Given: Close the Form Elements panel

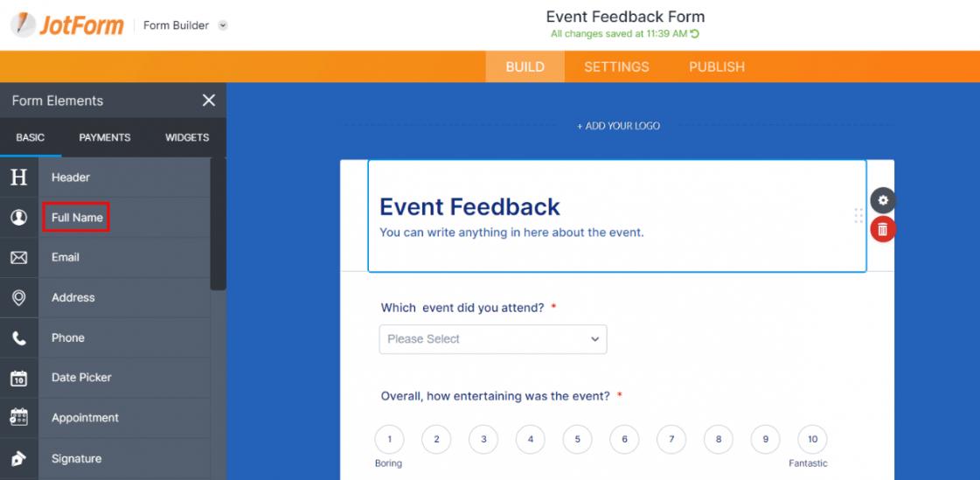Looking at the screenshot, I should point(209,101).
